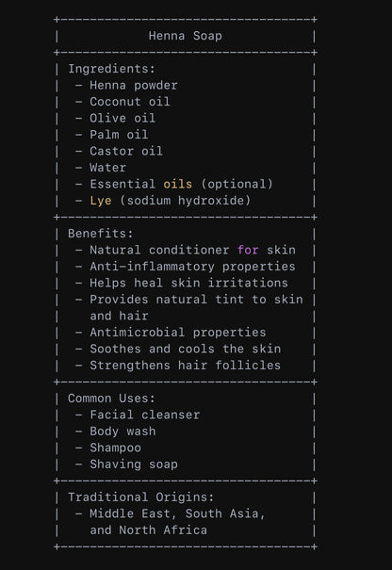Select the 'Olive oil' line
The height and width of the screenshot is (570, 392).
point(122,118)
